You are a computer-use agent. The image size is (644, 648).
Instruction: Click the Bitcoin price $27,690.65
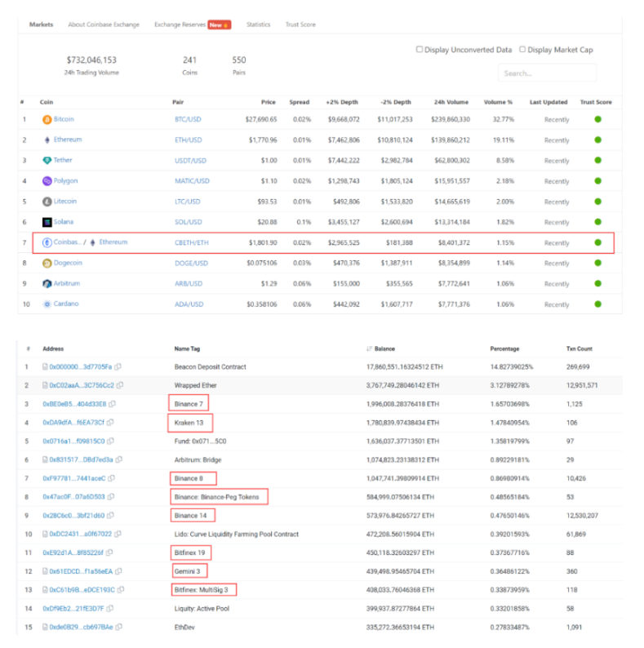261,119
